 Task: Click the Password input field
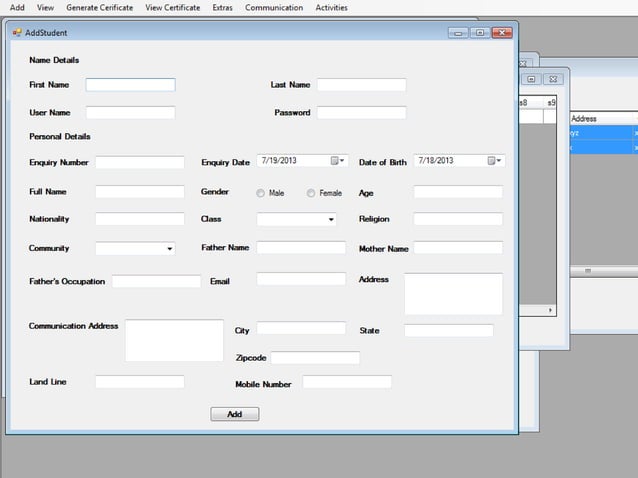point(361,113)
